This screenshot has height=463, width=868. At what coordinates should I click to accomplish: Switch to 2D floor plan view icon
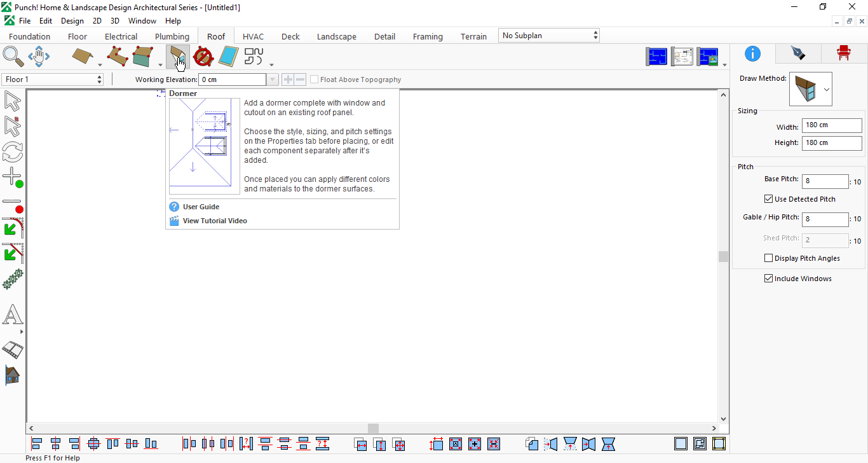tap(657, 57)
